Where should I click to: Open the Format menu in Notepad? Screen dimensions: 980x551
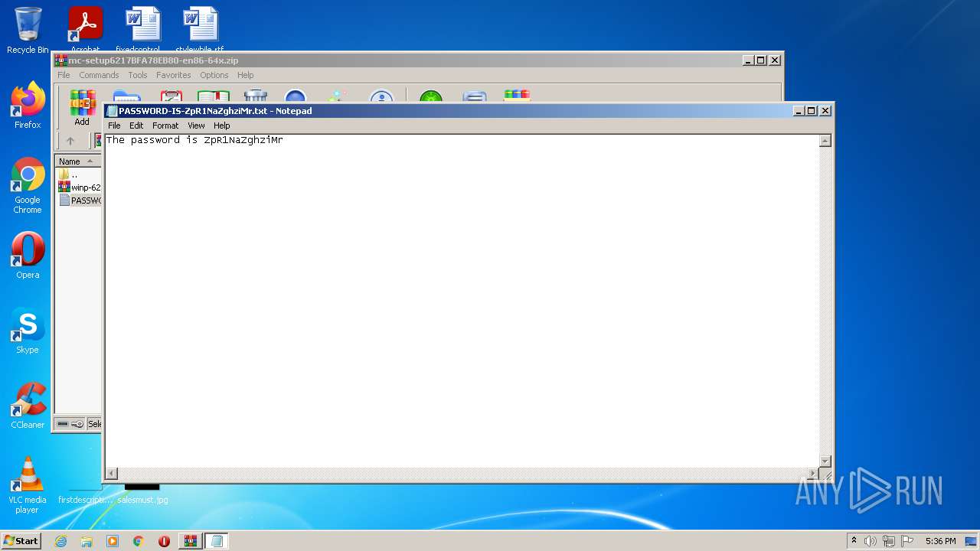click(165, 126)
